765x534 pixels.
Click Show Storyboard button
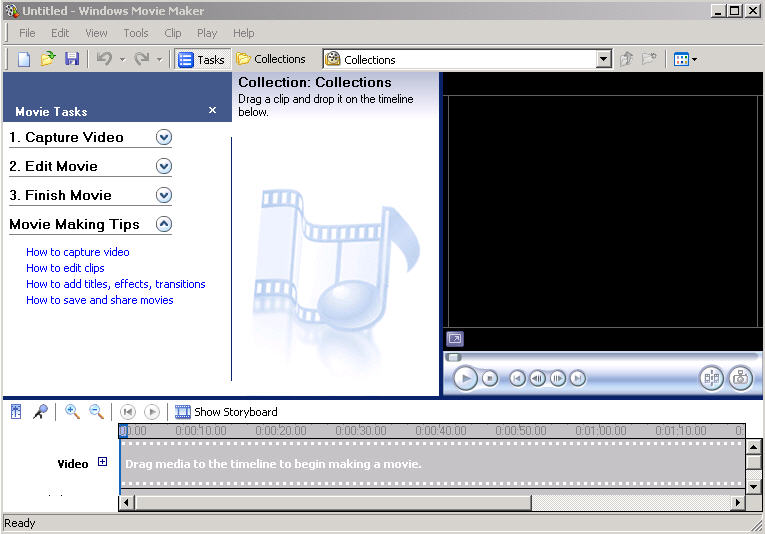click(226, 412)
